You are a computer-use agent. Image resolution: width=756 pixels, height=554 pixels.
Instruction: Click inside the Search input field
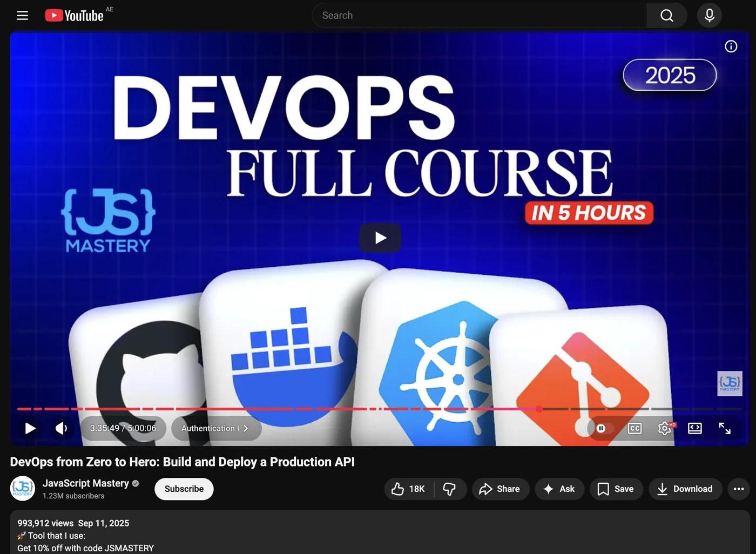[475, 15]
